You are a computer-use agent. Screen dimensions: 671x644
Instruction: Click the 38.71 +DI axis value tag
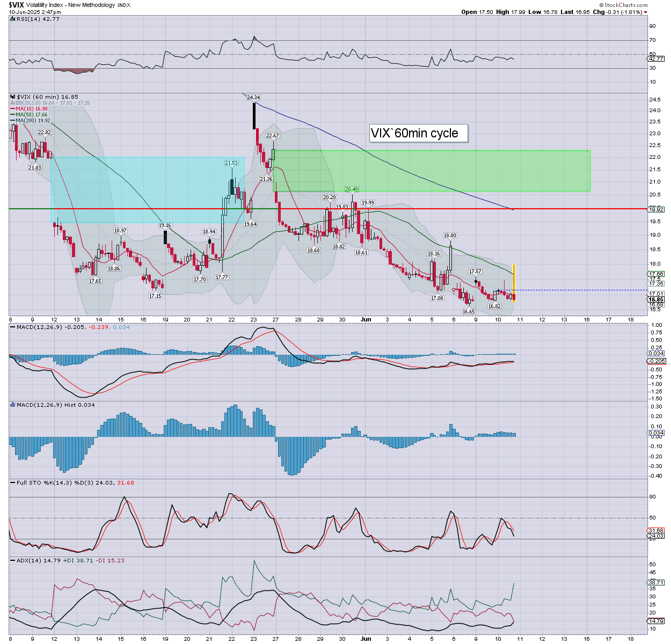click(x=656, y=582)
